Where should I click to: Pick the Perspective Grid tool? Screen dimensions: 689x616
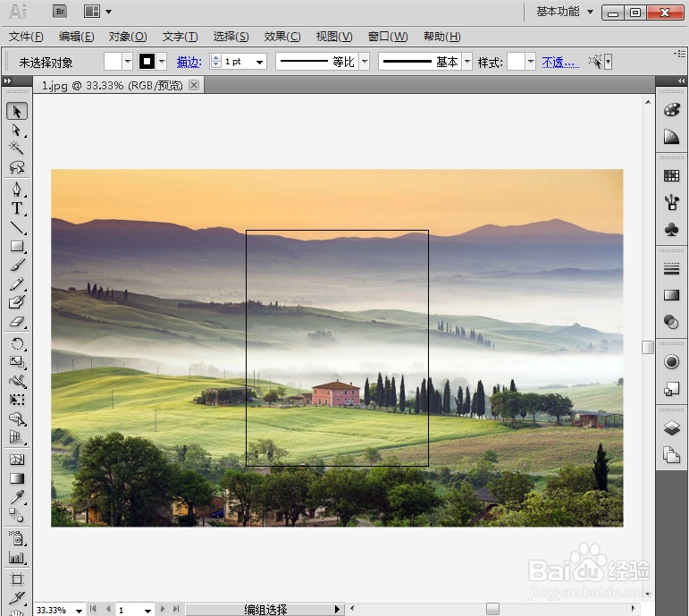pyautogui.click(x=17, y=436)
